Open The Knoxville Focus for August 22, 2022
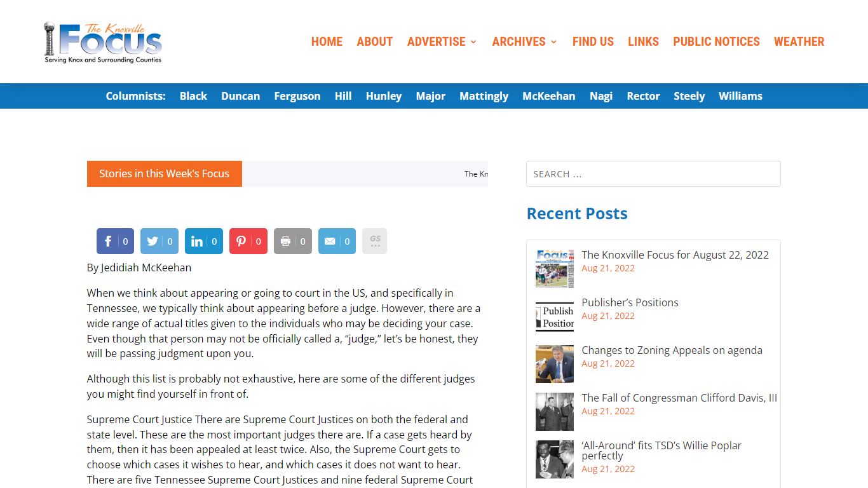 pyautogui.click(x=675, y=255)
